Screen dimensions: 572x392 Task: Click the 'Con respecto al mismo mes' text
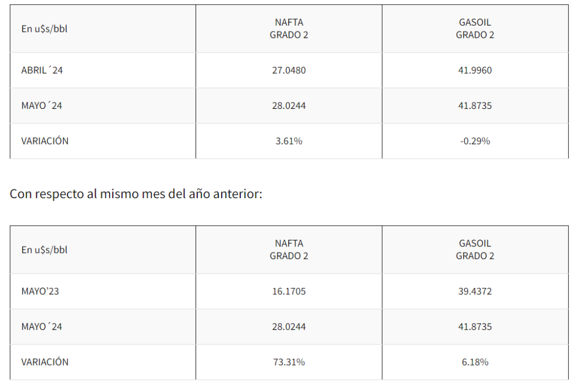136,194
